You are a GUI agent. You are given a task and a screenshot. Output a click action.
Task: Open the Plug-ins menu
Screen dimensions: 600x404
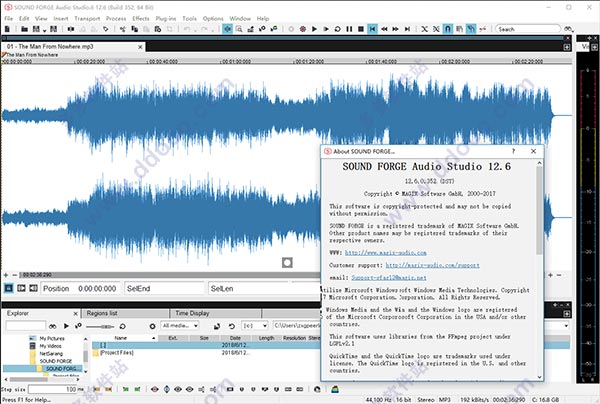pyautogui.click(x=166, y=18)
